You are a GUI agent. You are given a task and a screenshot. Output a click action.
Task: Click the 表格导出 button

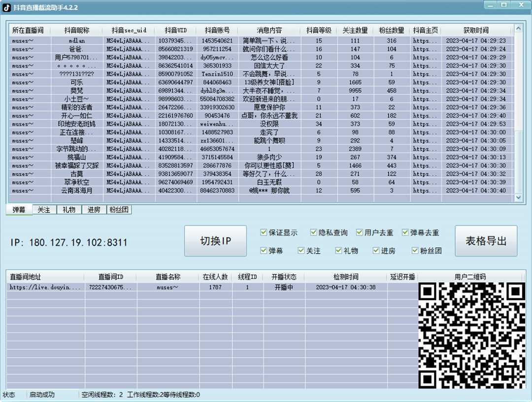pos(486,241)
